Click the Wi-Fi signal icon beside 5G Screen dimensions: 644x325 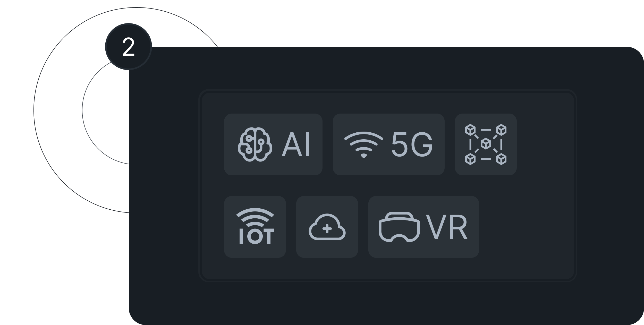[363, 145]
